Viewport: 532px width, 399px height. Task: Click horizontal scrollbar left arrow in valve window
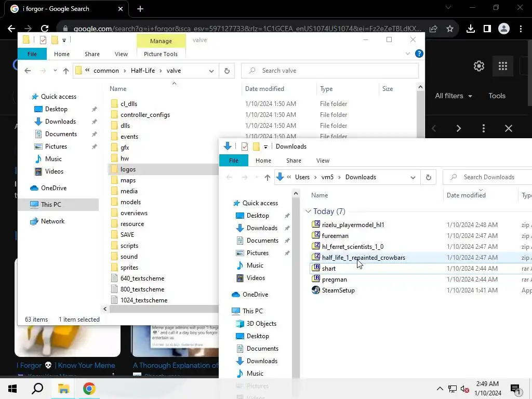coord(105,309)
